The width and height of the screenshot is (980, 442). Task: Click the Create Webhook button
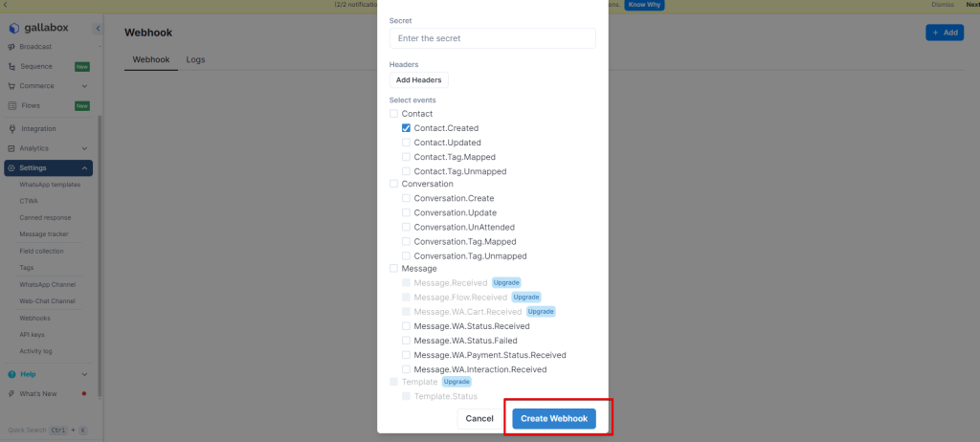point(554,418)
